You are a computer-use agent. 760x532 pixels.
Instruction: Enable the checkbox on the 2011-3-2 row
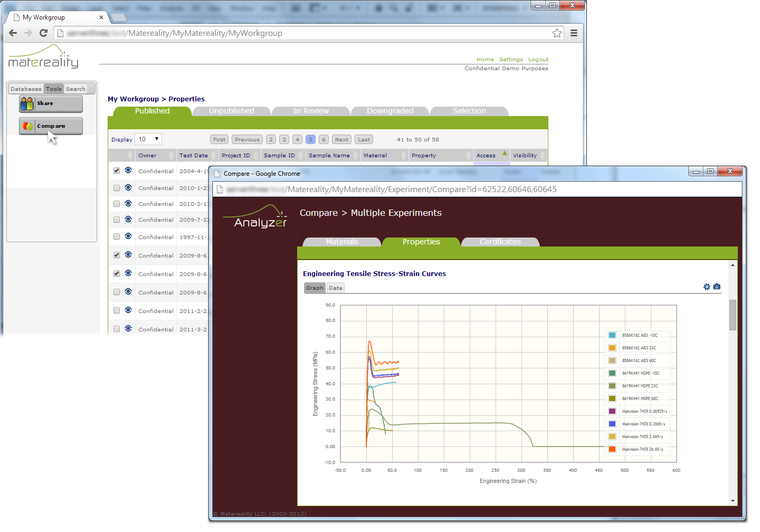tap(116, 329)
